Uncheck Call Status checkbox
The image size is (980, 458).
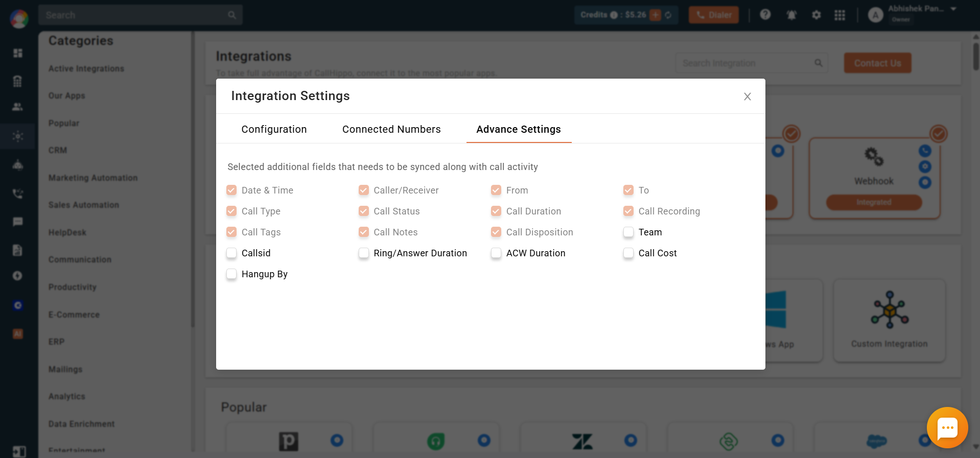pyautogui.click(x=364, y=211)
